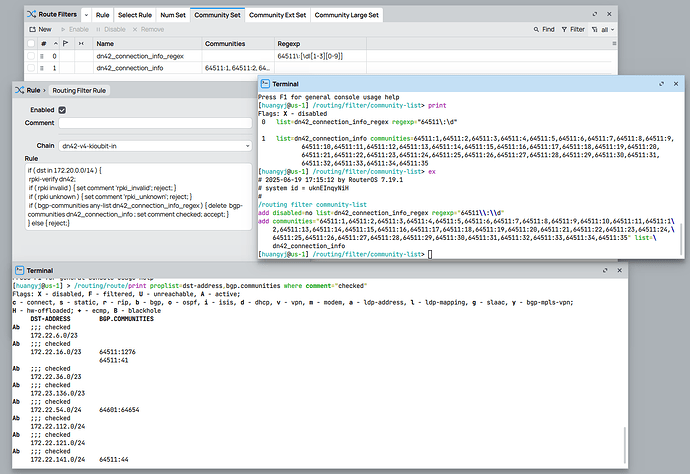Screen dimensions: 690x474
Task: Grab the drag handle of row 1
Action: [42, 68]
